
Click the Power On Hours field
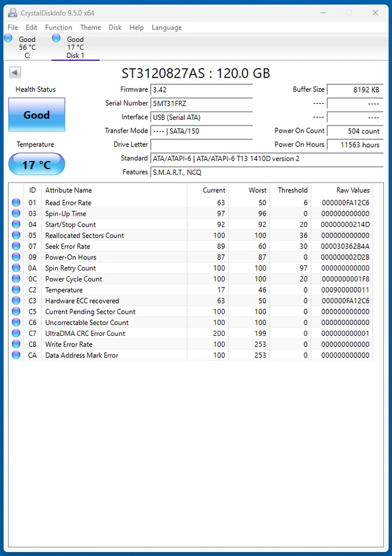click(355, 145)
